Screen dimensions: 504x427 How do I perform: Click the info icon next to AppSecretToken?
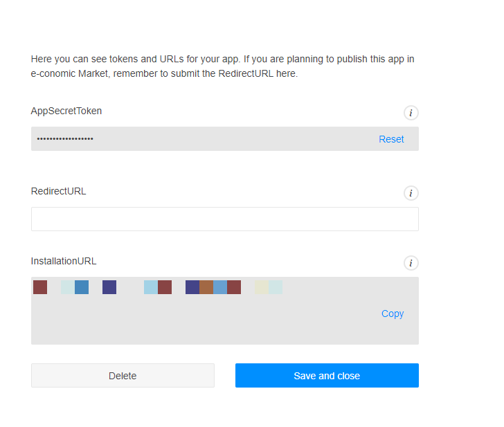point(411,113)
